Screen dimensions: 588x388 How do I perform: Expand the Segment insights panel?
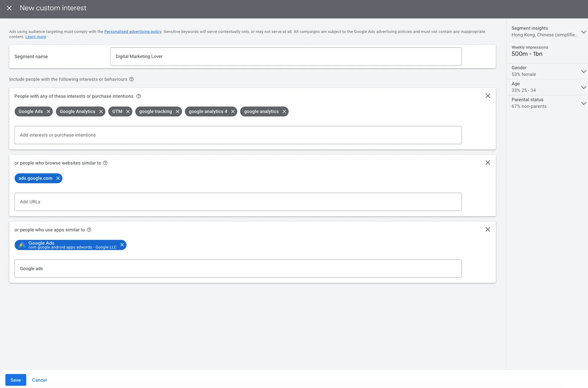pos(583,32)
